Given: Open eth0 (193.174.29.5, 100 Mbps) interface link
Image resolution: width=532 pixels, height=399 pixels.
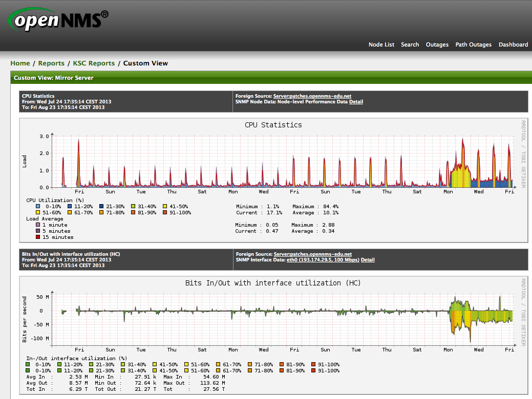Looking at the screenshot, I should [x=323, y=260].
